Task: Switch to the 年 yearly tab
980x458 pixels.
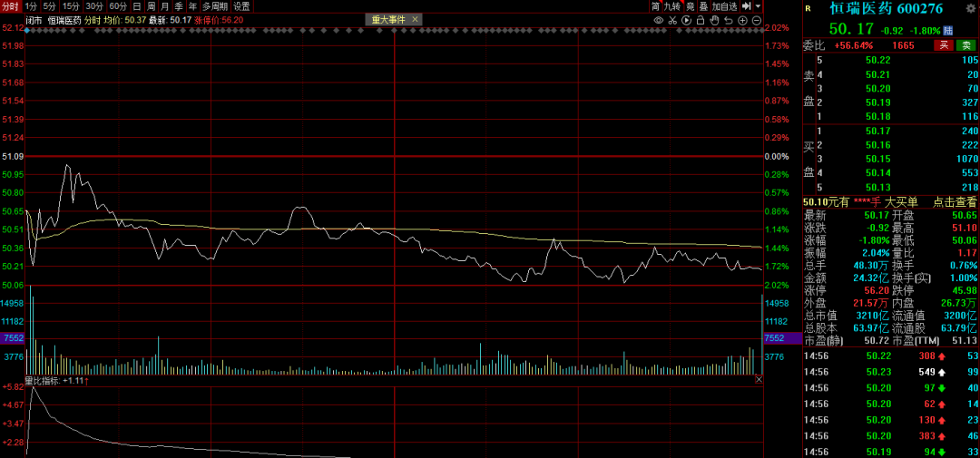Action: pyautogui.click(x=192, y=6)
